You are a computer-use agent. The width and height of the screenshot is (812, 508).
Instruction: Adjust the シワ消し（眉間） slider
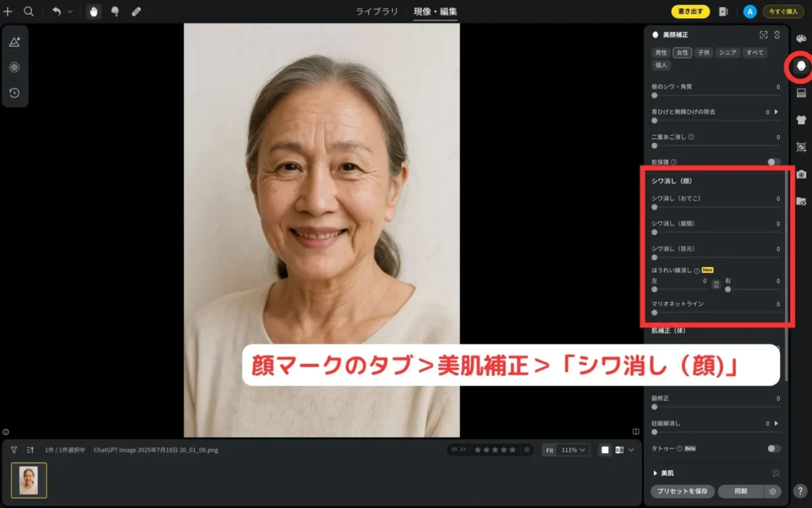[716, 232]
